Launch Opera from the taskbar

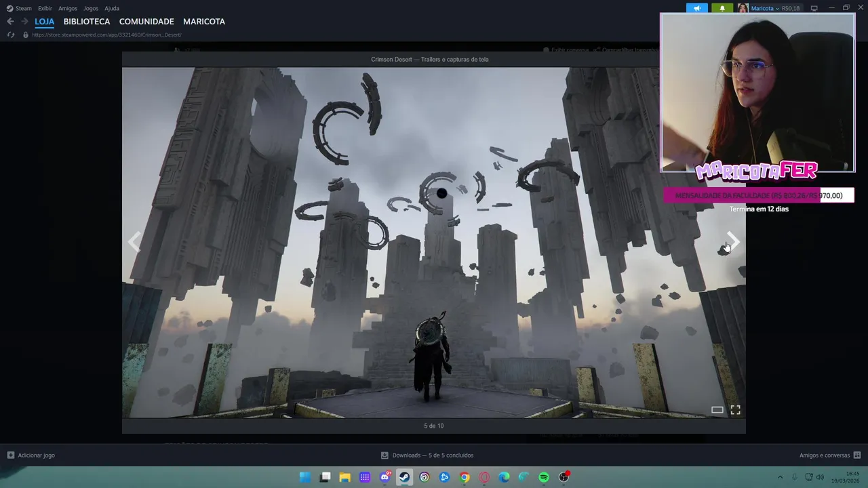[x=484, y=477]
